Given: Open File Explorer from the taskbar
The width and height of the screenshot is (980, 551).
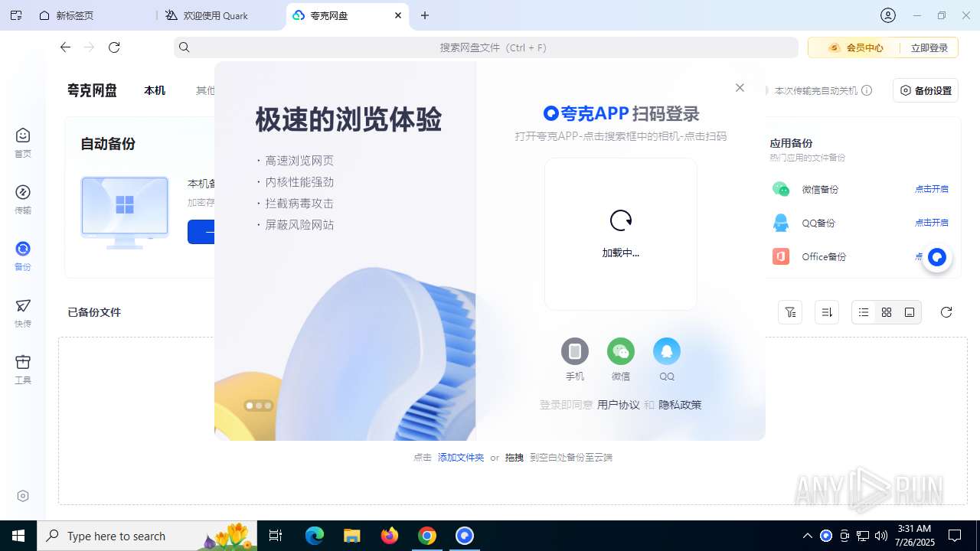Looking at the screenshot, I should tap(352, 536).
